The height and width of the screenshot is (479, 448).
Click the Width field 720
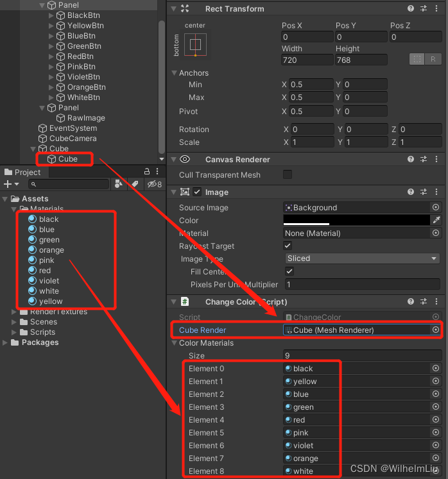click(x=307, y=60)
